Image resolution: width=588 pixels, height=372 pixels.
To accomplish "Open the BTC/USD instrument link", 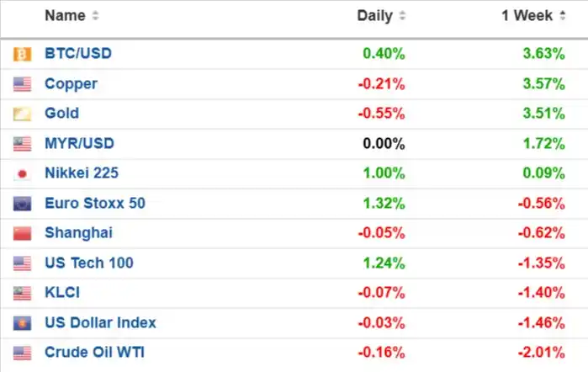I will 78,53.
